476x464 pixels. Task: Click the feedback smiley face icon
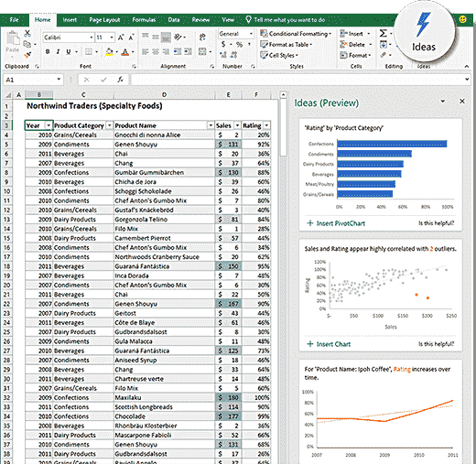click(463, 19)
